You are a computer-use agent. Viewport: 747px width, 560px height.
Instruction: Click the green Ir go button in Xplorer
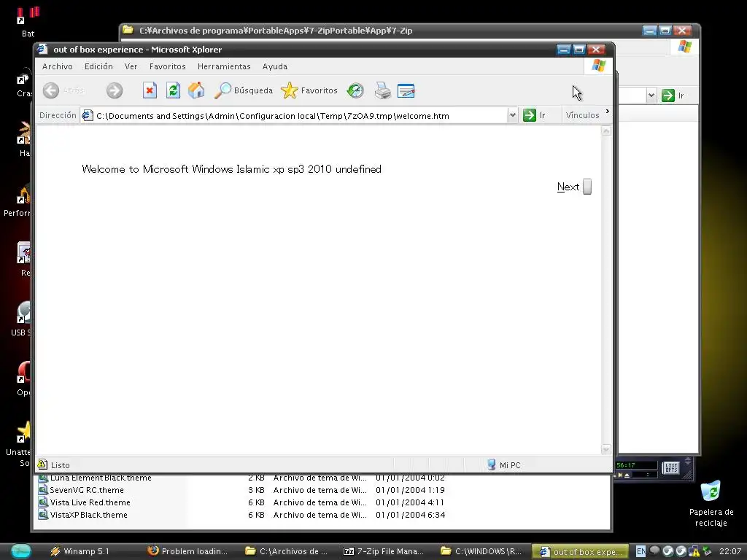point(533,115)
